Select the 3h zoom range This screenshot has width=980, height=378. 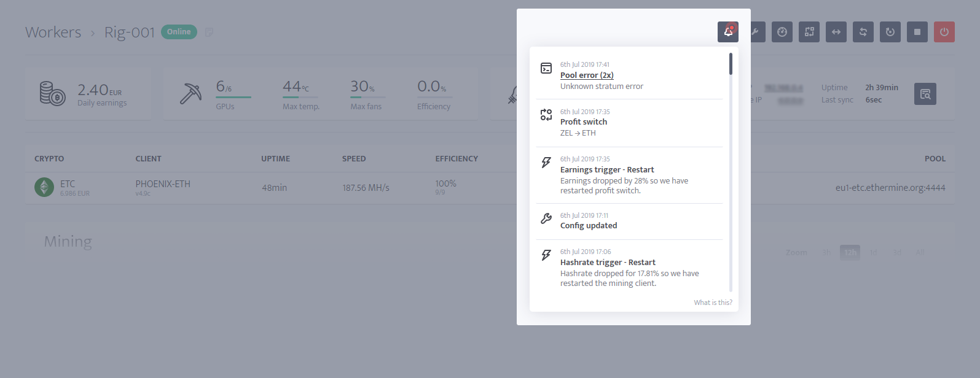826,252
